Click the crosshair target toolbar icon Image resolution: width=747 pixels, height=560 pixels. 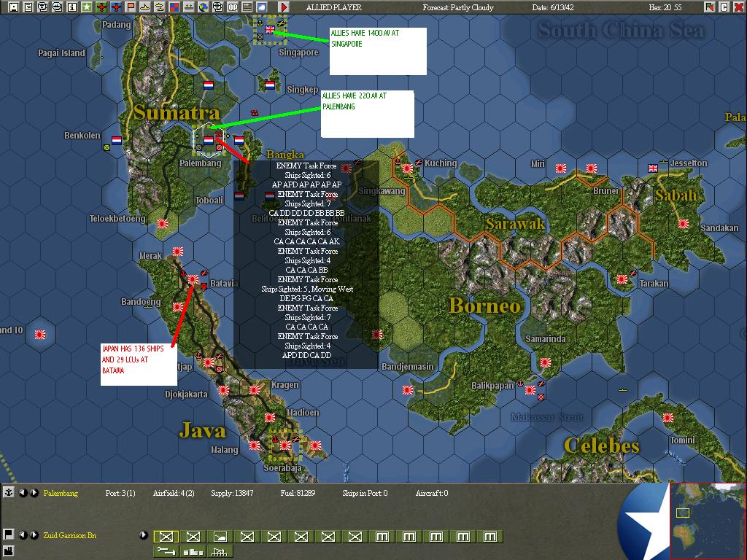(x=217, y=7)
